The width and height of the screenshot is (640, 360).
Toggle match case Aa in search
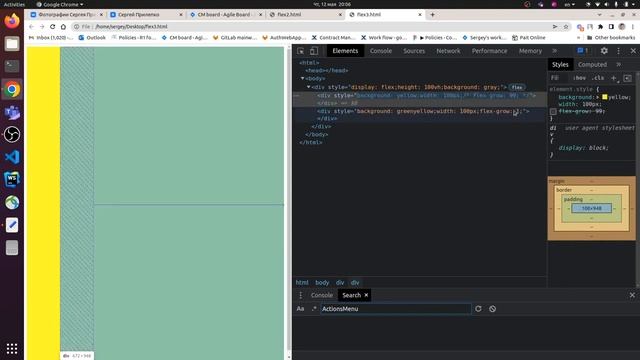(x=300, y=309)
